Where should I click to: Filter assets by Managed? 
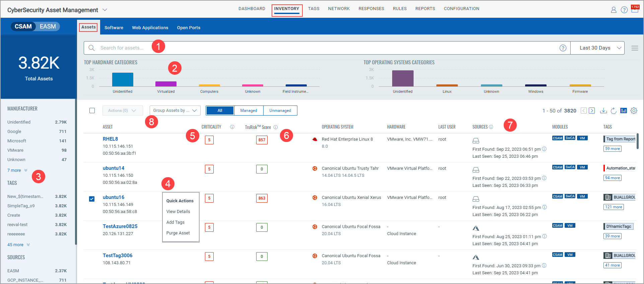pos(248,111)
